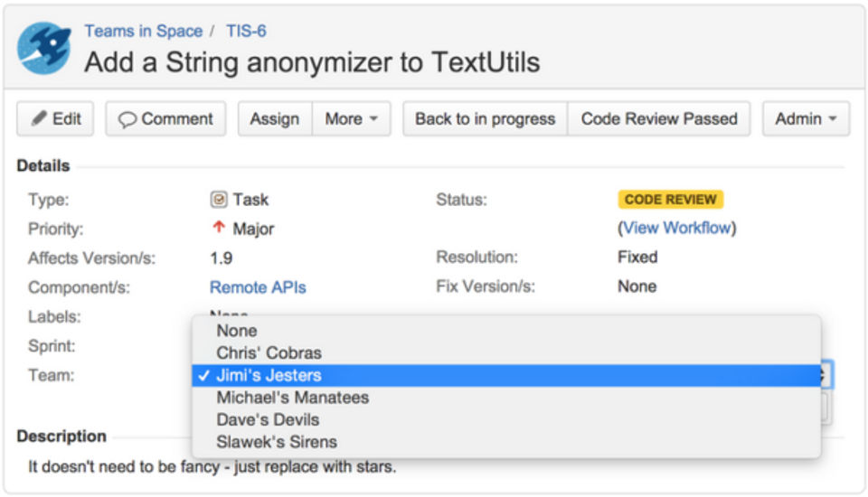The width and height of the screenshot is (868, 497).
Task: Select Slawek's Sirens in the Team list
Action: (506, 442)
